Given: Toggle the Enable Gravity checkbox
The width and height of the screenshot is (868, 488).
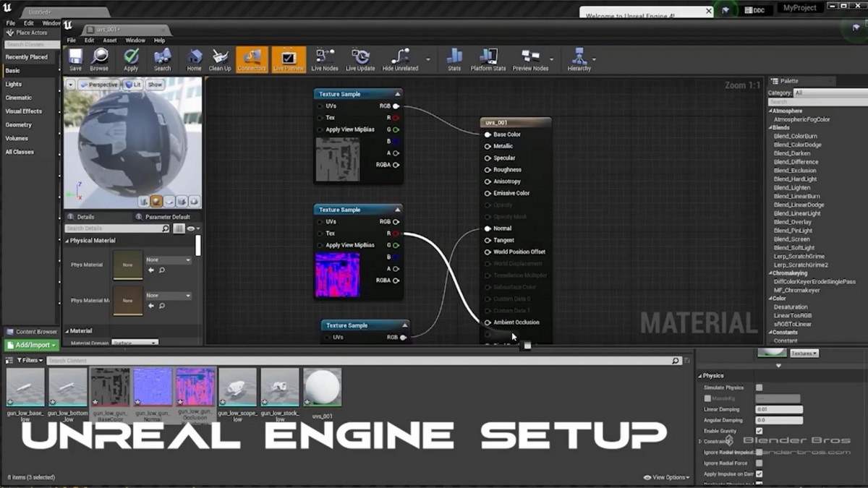Looking at the screenshot, I should pyautogui.click(x=759, y=431).
